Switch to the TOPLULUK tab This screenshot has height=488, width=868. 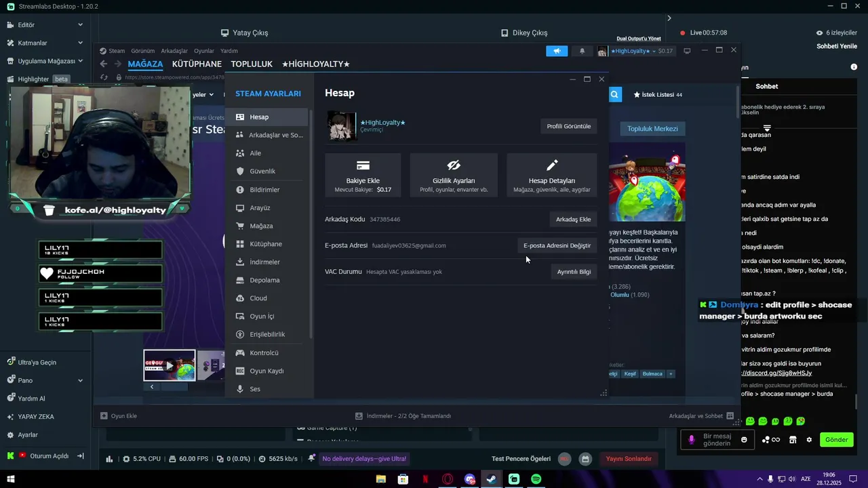pos(252,64)
